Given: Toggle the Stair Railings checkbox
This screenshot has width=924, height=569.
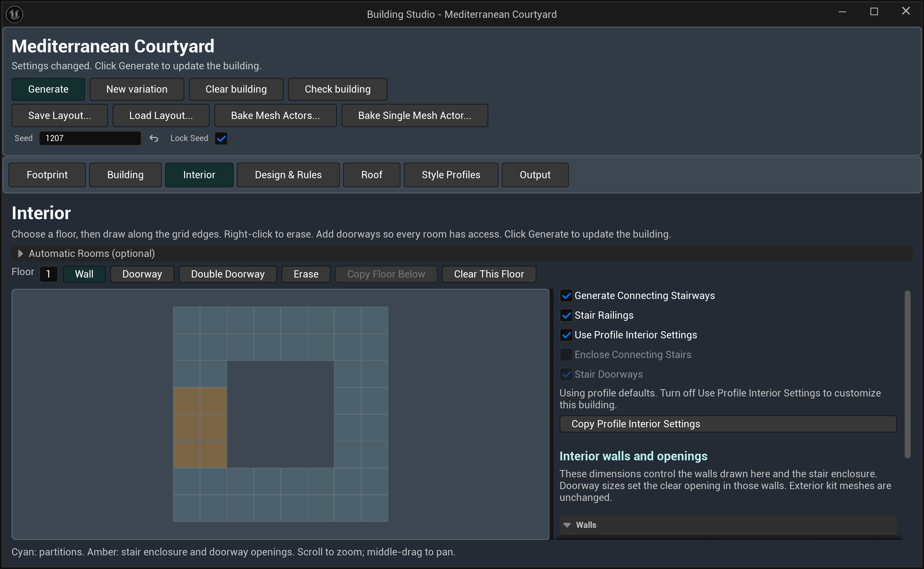Looking at the screenshot, I should (566, 315).
